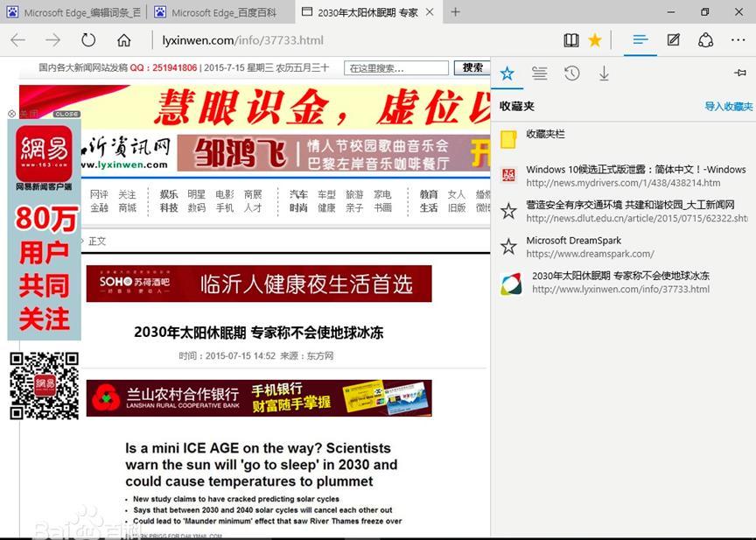Open the 明星 link
Screen dimensions: 756x540
tap(196, 194)
